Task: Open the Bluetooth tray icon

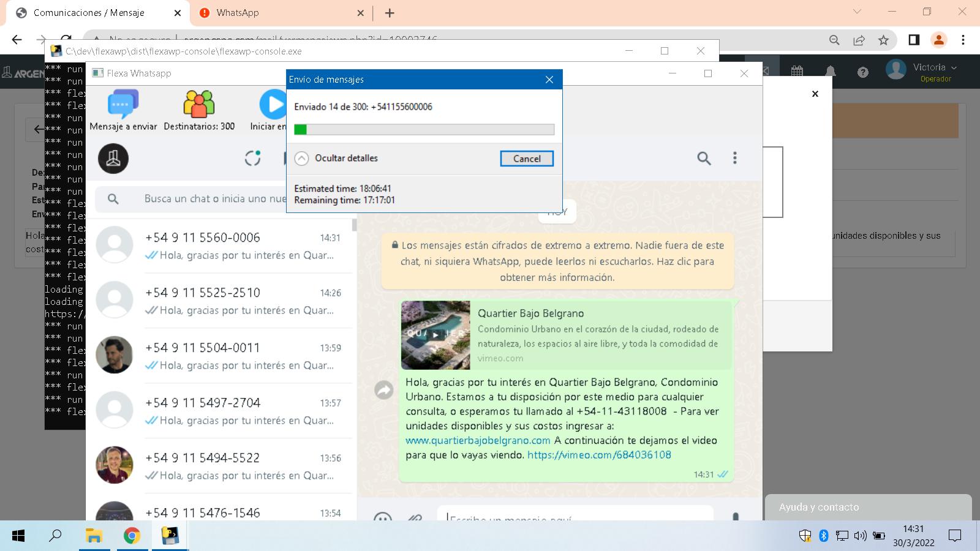Action: click(x=824, y=536)
